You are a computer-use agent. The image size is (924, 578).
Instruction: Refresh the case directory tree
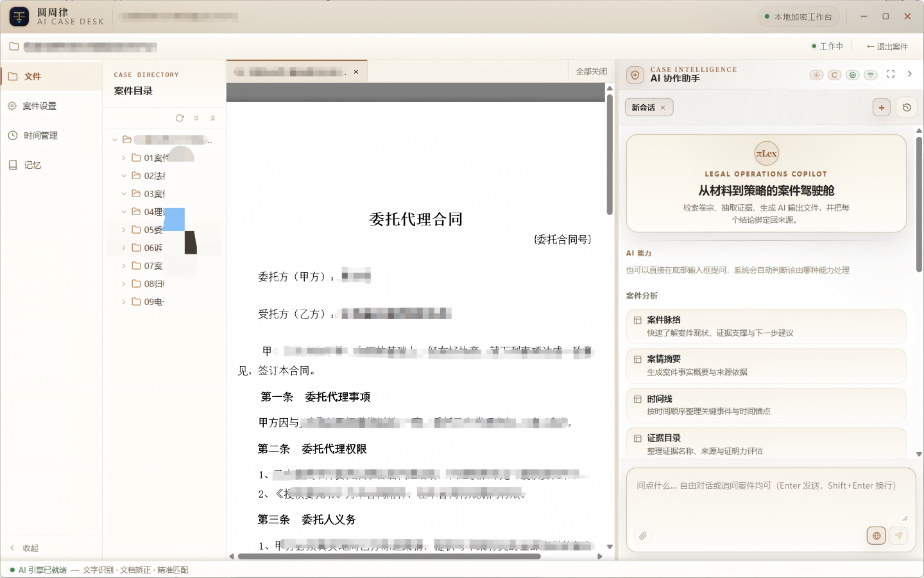pos(180,118)
